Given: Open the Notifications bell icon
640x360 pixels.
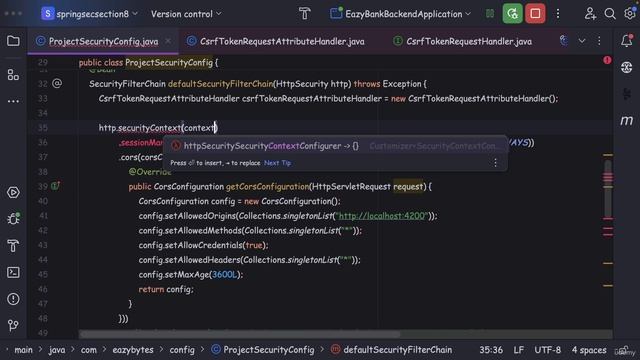Looking at the screenshot, I should pos(627,40).
